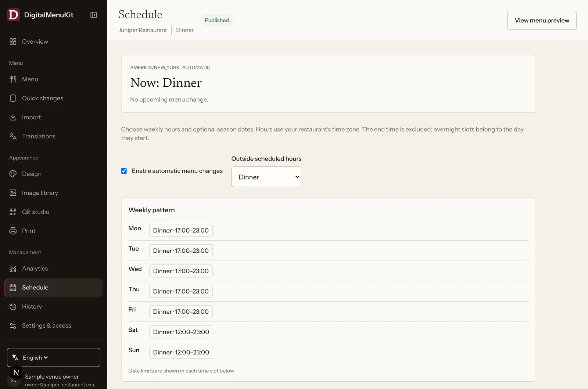This screenshot has width=588, height=389.
Task: Click the N avatar badge
Action: [16, 373]
